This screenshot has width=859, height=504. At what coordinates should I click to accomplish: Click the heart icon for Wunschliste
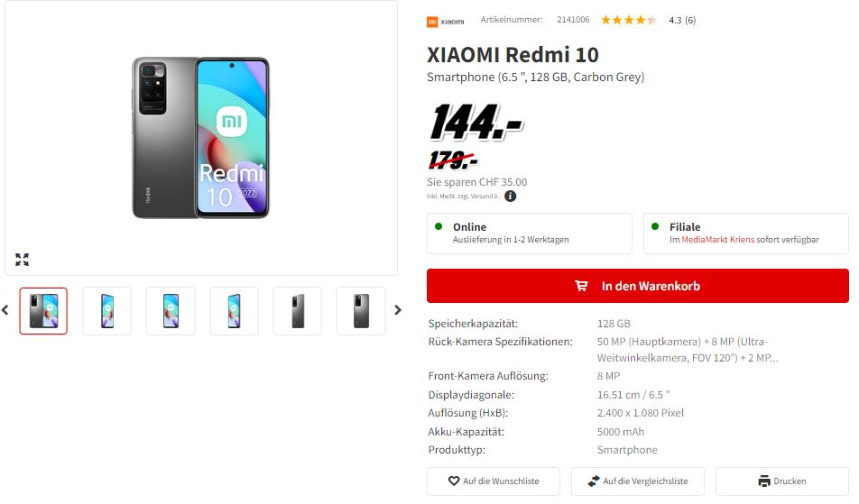coord(454,481)
